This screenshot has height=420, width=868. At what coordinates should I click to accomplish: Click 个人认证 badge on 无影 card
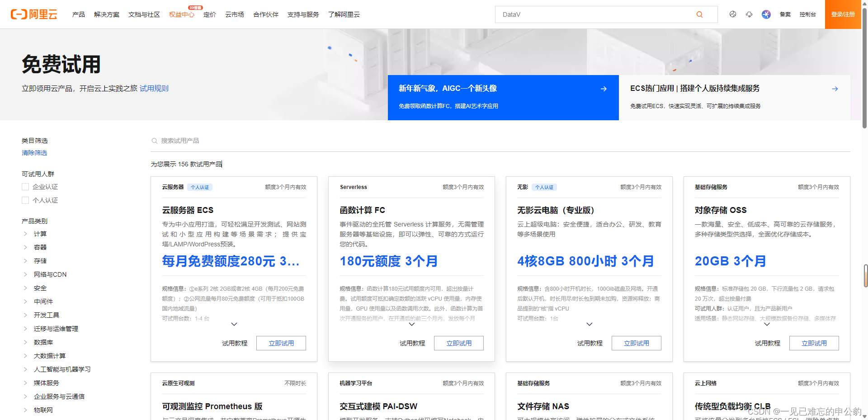point(544,187)
